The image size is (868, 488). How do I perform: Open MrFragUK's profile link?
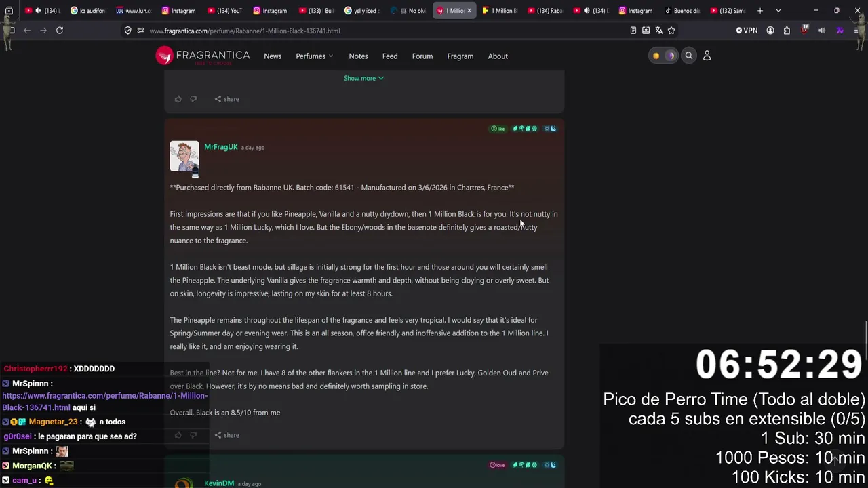point(221,147)
